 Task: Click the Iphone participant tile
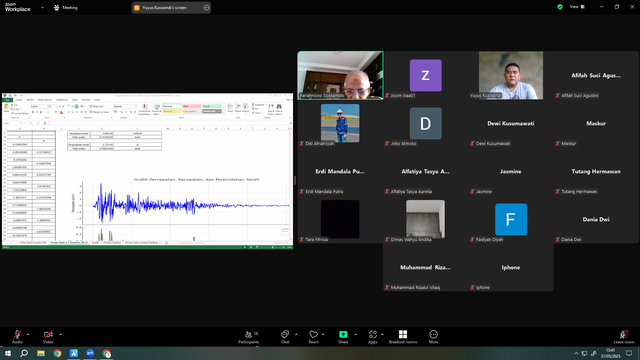pyautogui.click(x=511, y=267)
